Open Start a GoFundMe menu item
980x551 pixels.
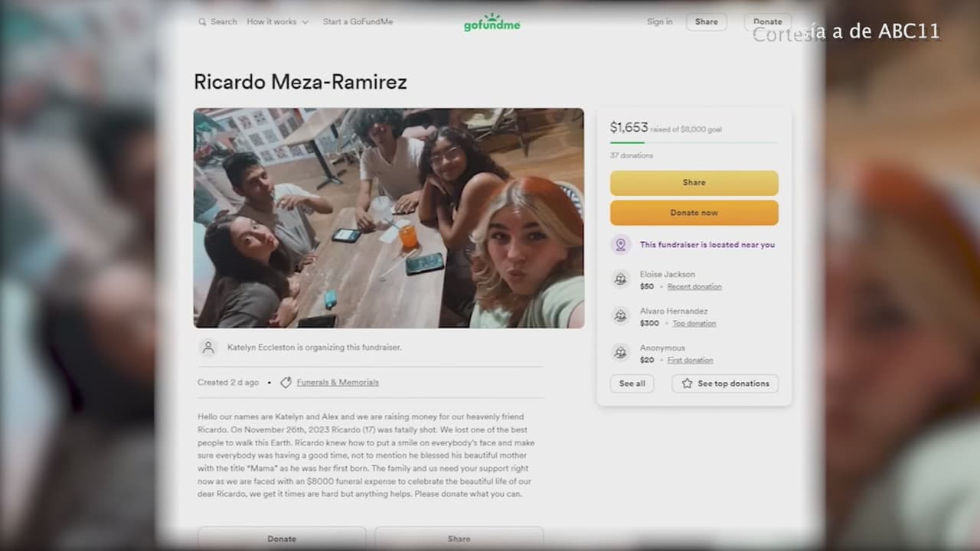coord(358,22)
